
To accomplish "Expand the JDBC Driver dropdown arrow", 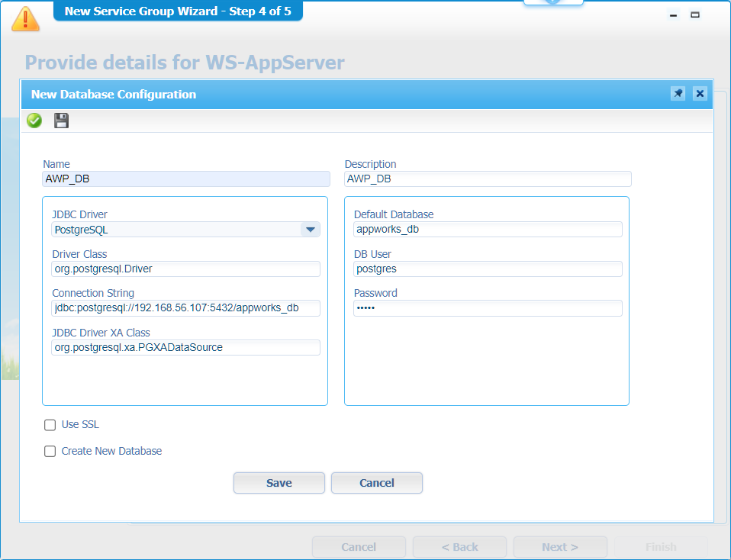I will 310,230.
